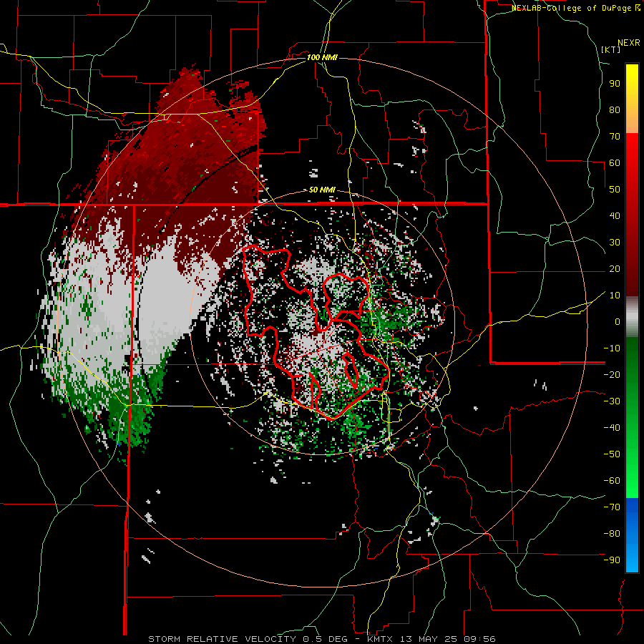Click the -30 value on the velocity scale
The height and width of the screenshot is (644, 644).
(612, 401)
